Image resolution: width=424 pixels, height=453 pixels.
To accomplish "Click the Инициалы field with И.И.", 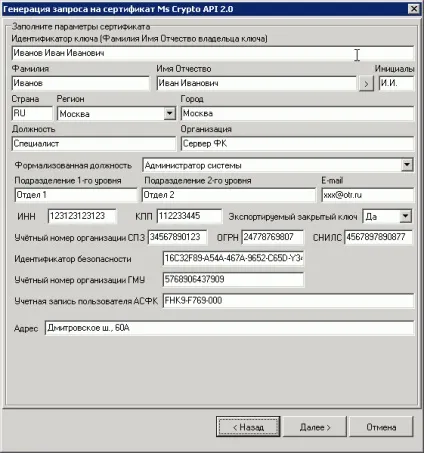I will tap(396, 83).
